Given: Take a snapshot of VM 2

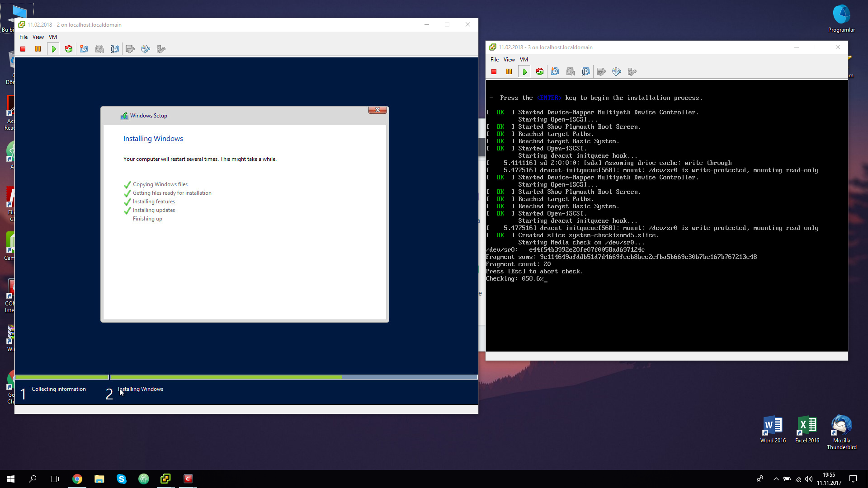Looking at the screenshot, I should coord(84,49).
